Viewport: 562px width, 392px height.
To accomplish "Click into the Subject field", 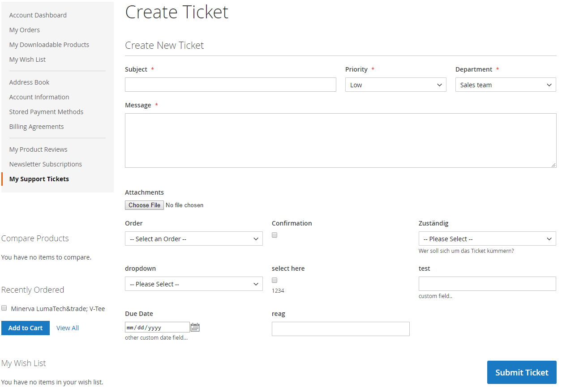I will [231, 85].
